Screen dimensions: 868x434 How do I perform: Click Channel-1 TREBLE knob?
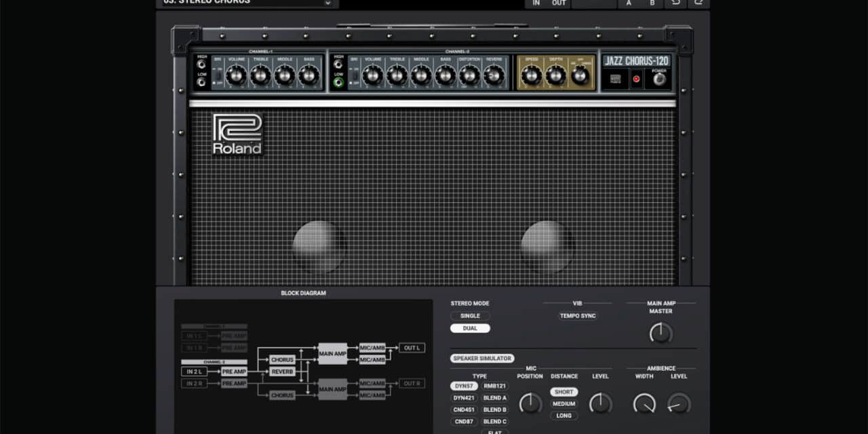pyautogui.click(x=260, y=75)
